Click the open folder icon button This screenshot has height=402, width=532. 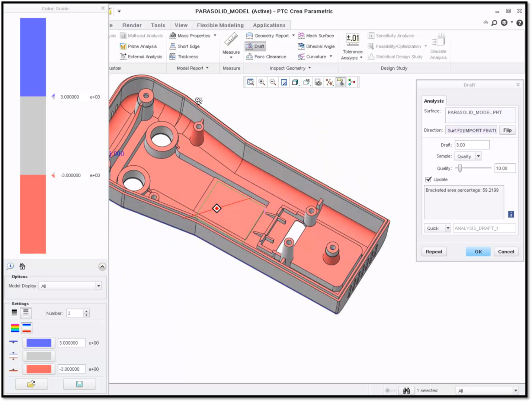click(x=31, y=384)
